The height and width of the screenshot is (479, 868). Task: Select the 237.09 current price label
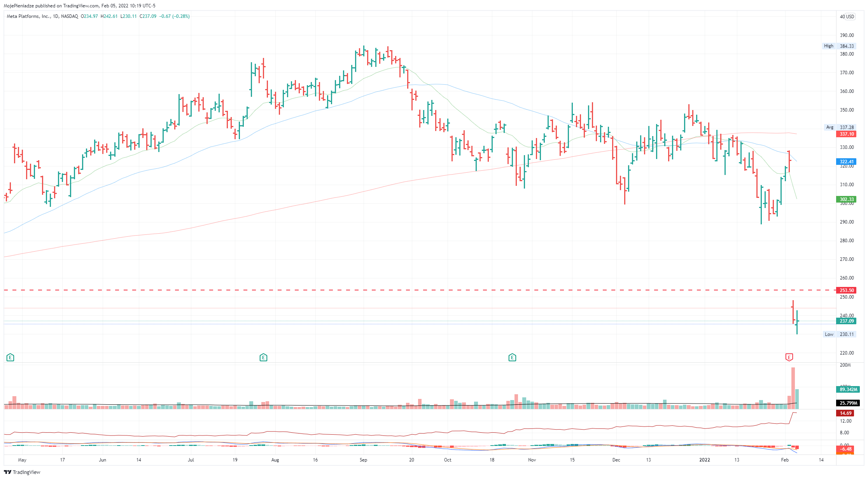tap(846, 321)
